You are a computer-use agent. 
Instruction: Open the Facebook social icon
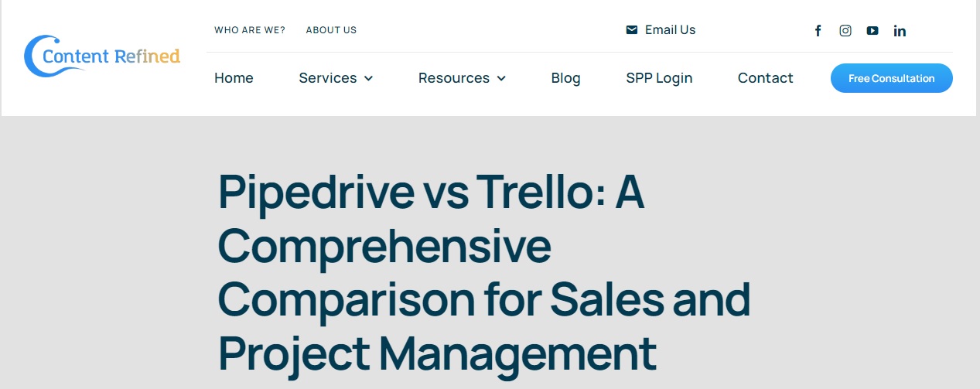coord(818,31)
